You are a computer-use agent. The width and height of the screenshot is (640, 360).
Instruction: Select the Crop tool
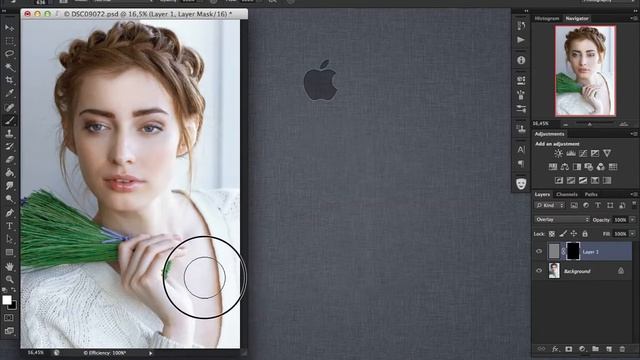9,80
